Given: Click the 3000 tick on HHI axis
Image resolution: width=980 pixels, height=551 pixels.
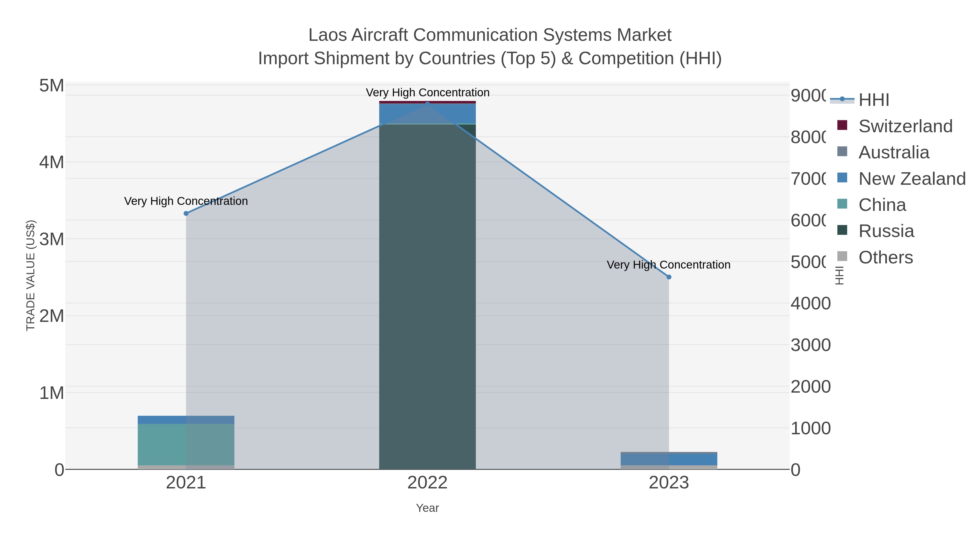Looking at the screenshot, I should click(x=811, y=345).
